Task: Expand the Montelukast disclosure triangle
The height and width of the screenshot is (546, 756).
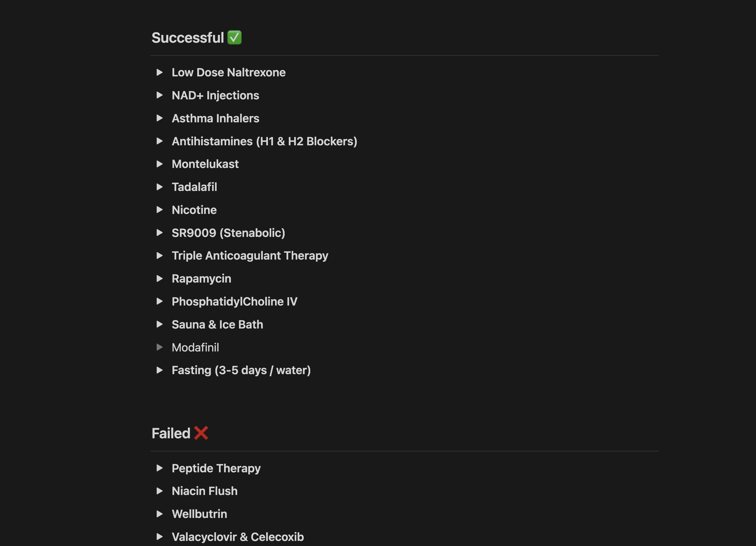Action: point(160,164)
